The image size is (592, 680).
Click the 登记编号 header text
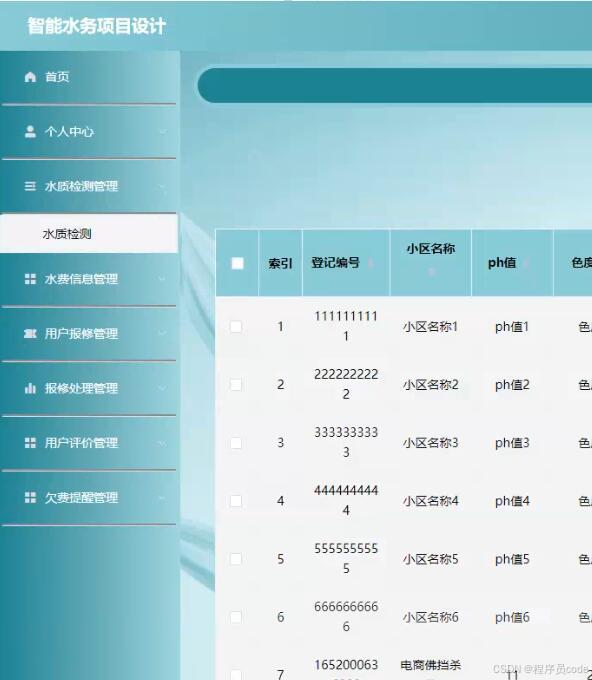click(336, 263)
